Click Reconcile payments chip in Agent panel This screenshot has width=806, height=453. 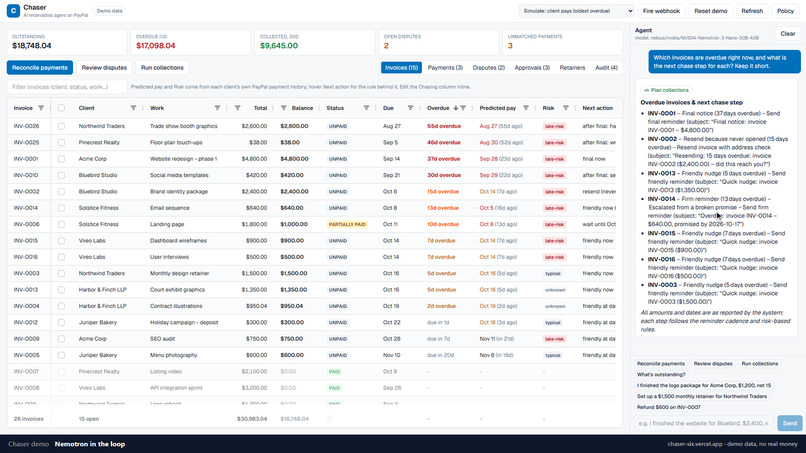tap(661, 364)
